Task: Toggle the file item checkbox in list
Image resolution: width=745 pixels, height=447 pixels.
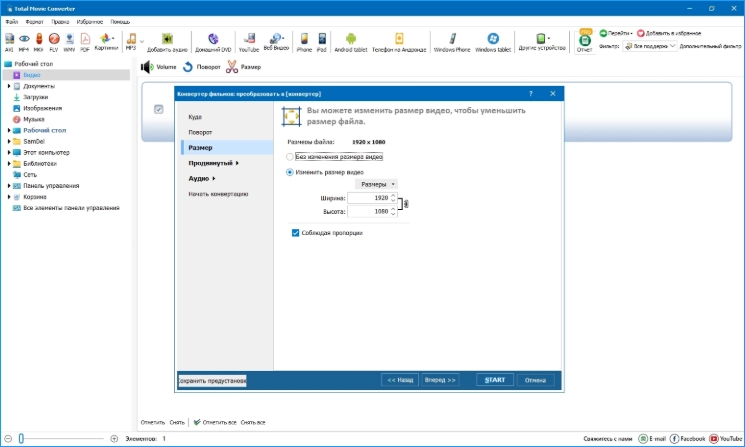Action: coord(159,109)
